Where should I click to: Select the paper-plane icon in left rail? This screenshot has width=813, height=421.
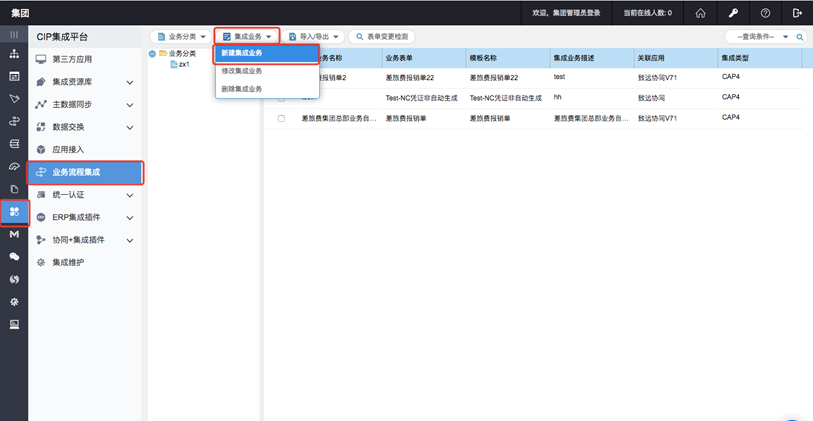[15, 99]
